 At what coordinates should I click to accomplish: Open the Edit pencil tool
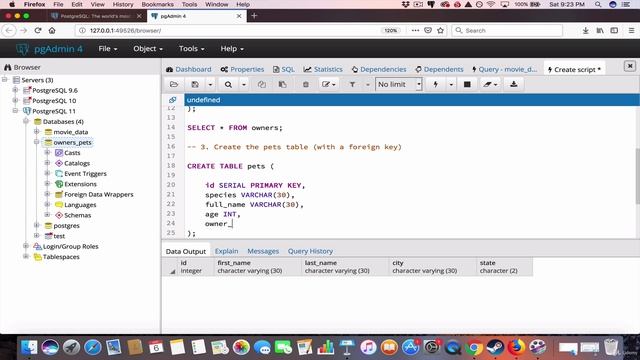tap(328, 84)
